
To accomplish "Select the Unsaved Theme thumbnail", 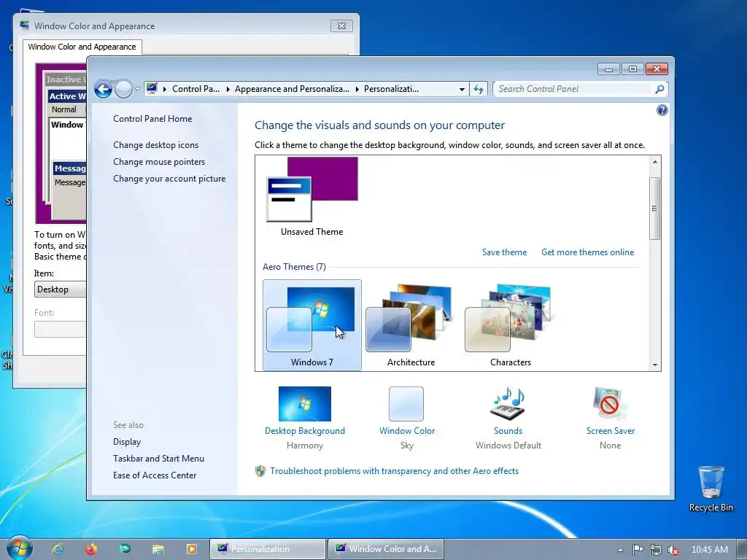I will 312,196.
